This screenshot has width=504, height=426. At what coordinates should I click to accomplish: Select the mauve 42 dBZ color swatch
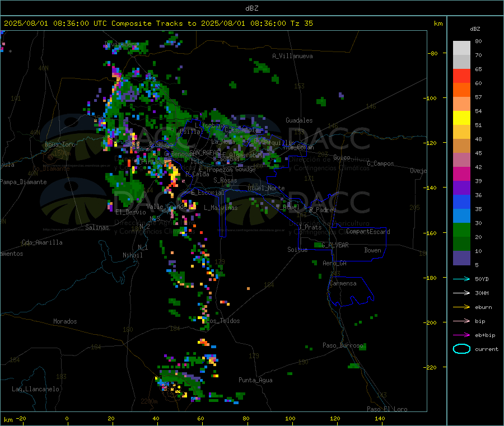pos(461,160)
